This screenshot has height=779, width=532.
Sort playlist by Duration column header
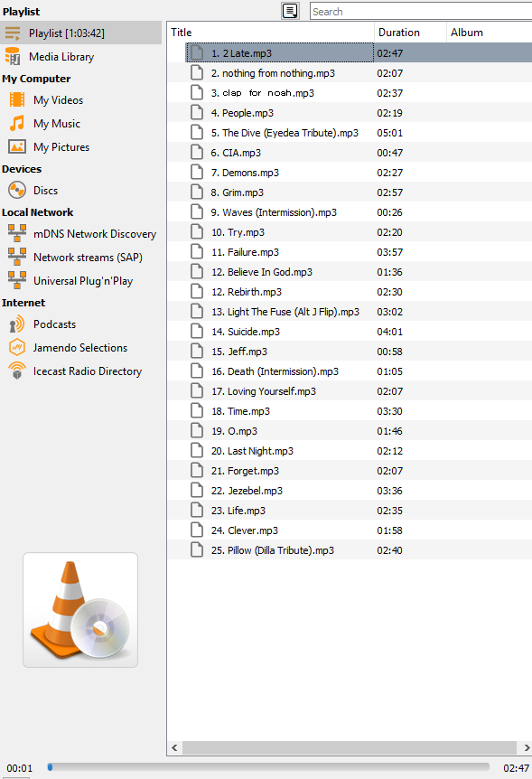tap(410, 33)
